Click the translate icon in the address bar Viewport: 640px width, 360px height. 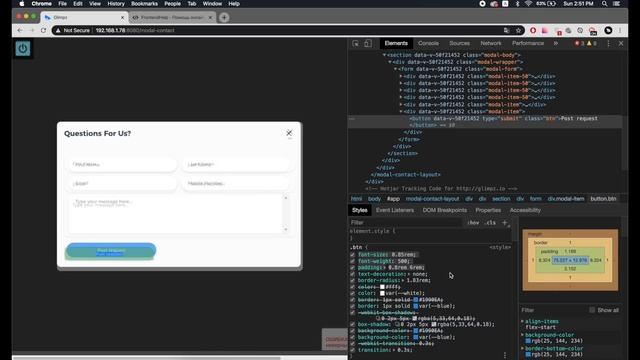507,30
